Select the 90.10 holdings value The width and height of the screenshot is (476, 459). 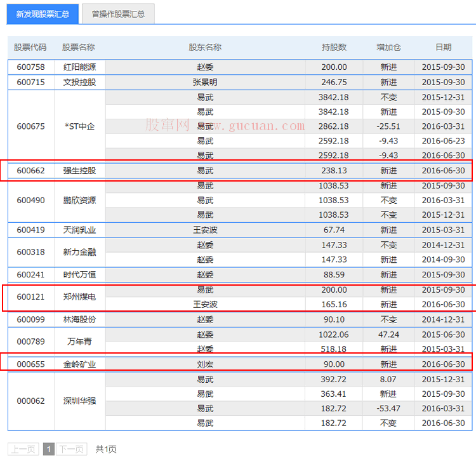pos(334,320)
